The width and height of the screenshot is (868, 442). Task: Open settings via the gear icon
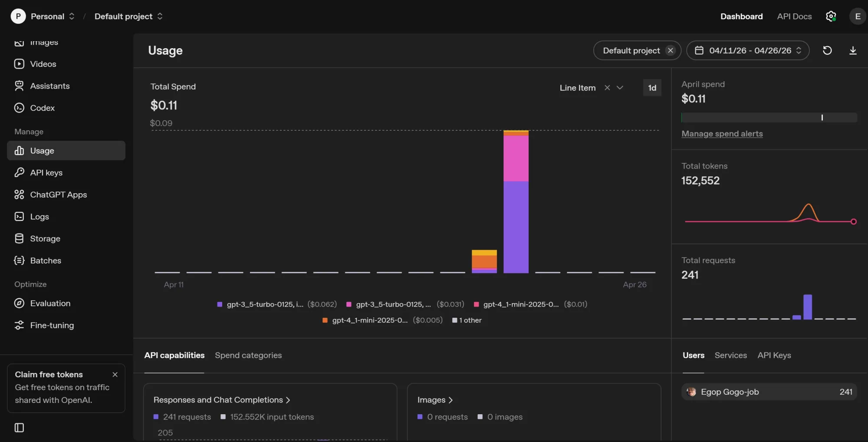pos(831,16)
